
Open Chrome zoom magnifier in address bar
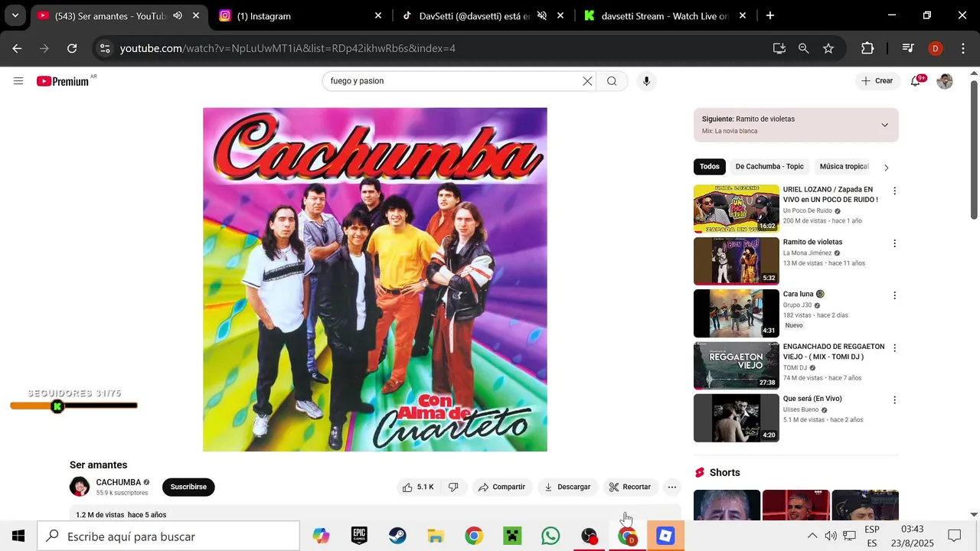(x=803, y=48)
